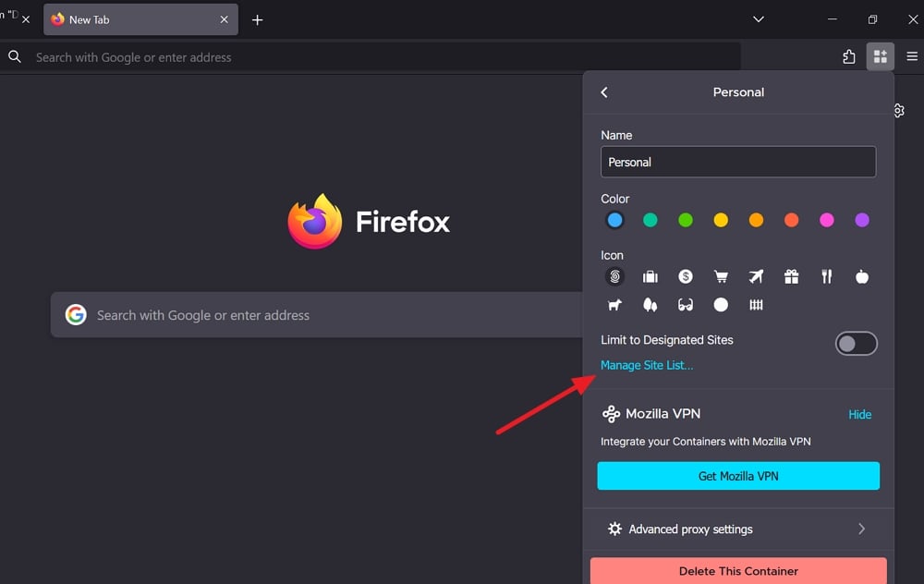Select the apple fruit container icon
Screen dimensions: 924x584
pyautogui.click(x=862, y=276)
